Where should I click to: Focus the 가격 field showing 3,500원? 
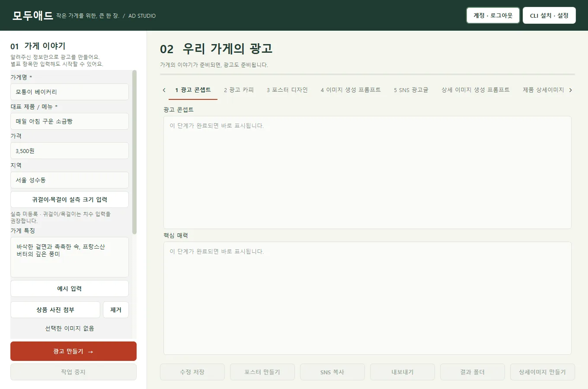coord(70,150)
